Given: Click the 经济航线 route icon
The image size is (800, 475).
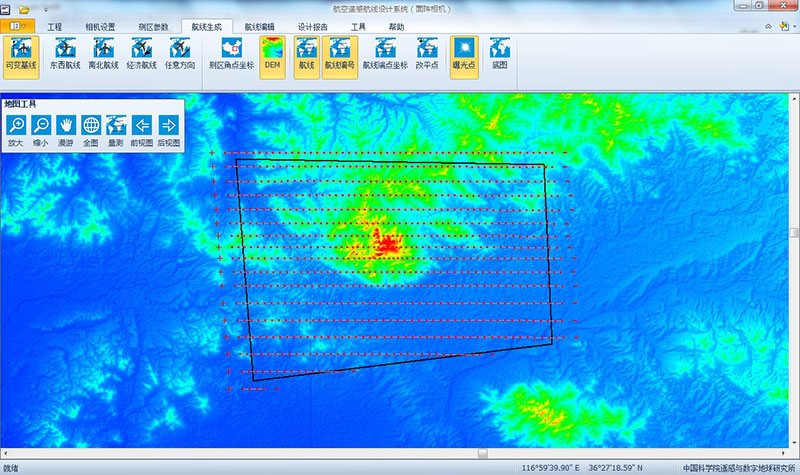Looking at the screenshot, I should click(141, 54).
